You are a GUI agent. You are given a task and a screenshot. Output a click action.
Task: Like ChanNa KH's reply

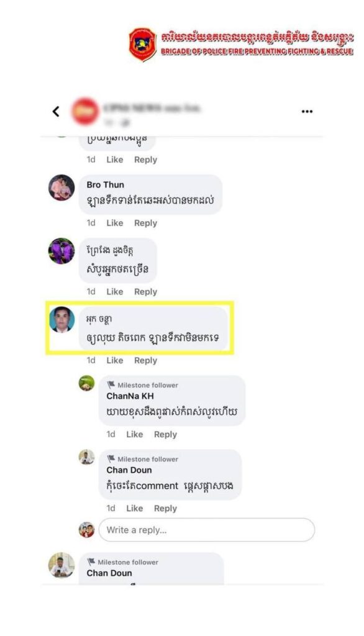134,434
